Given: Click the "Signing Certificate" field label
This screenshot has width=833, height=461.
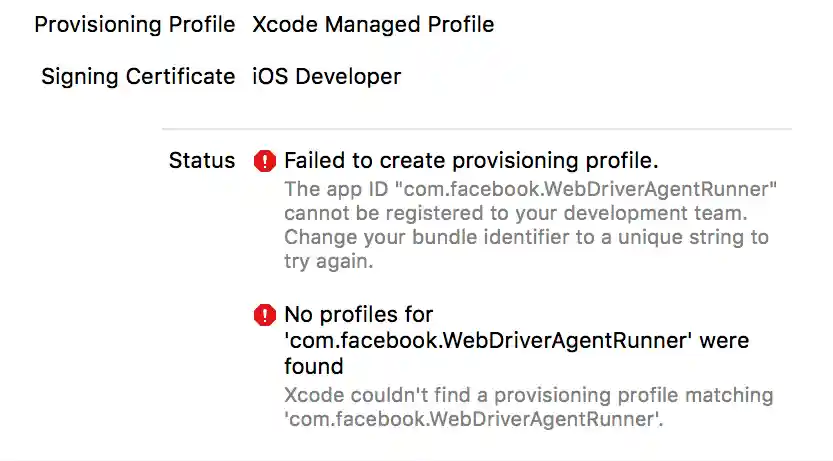Looking at the screenshot, I should coord(138,77).
